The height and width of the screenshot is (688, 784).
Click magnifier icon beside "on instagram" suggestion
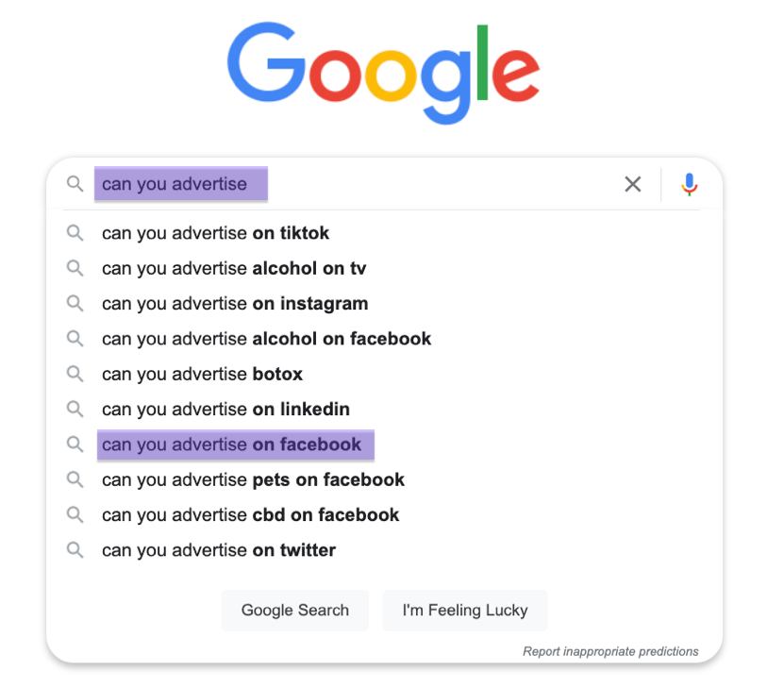(75, 303)
